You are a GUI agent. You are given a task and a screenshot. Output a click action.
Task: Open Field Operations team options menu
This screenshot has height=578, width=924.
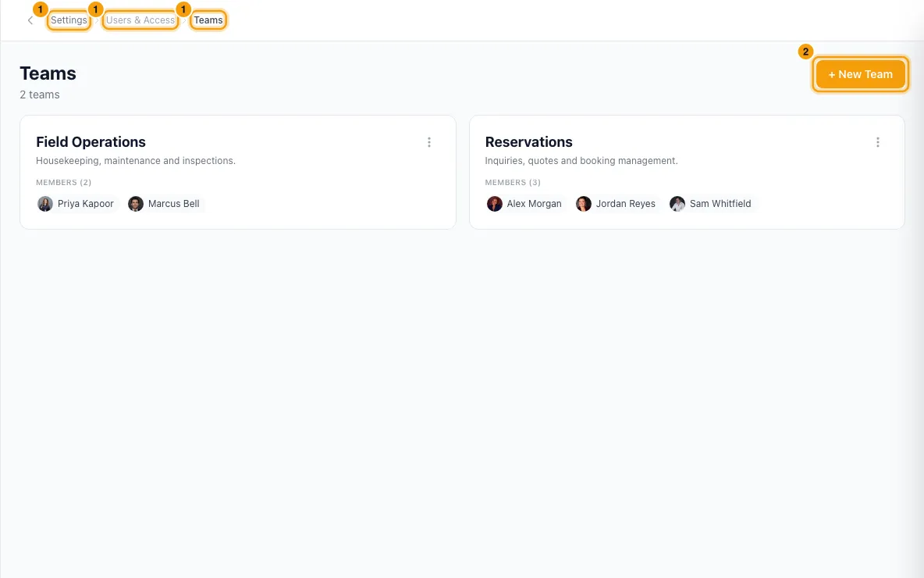429,142
